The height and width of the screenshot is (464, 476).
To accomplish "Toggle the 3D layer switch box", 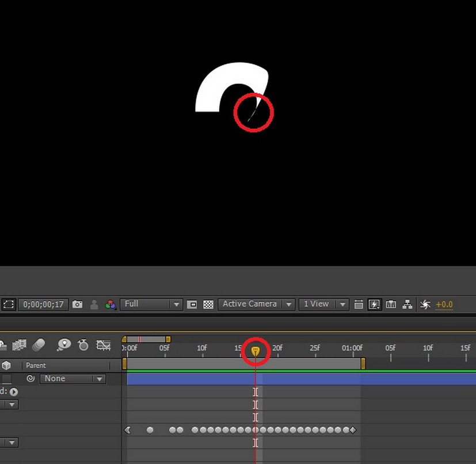I will (7, 378).
